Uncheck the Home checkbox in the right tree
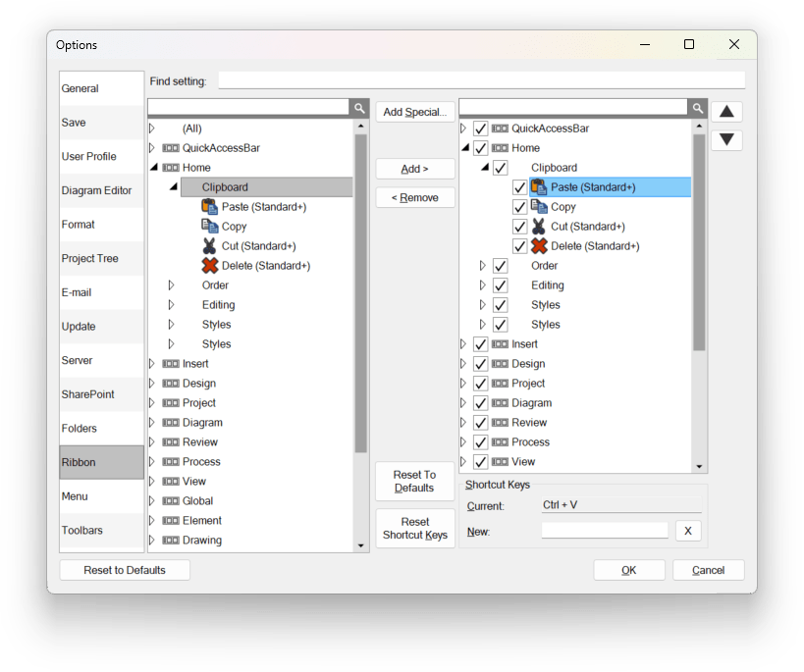Image resolution: width=804 pixels, height=672 pixels. 480,147
